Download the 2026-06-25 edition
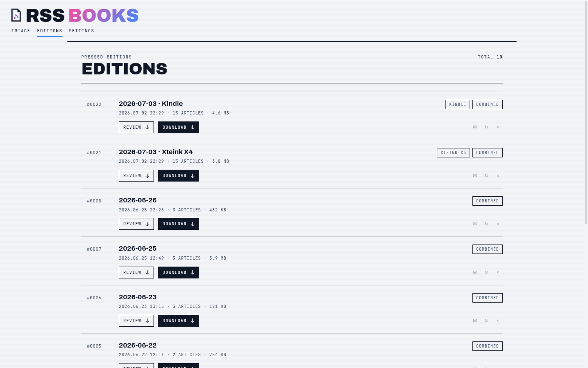Screen dimensions: 588x368 coord(178,272)
